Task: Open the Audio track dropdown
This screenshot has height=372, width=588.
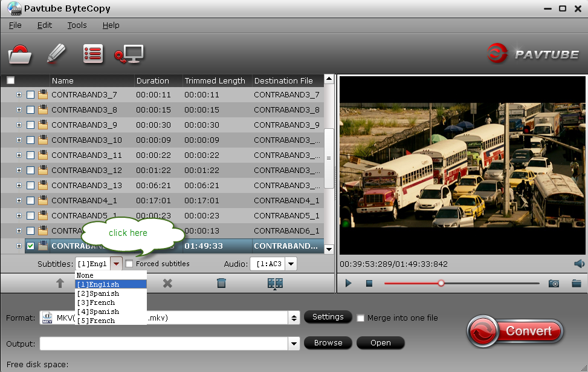Action: (x=291, y=264)
